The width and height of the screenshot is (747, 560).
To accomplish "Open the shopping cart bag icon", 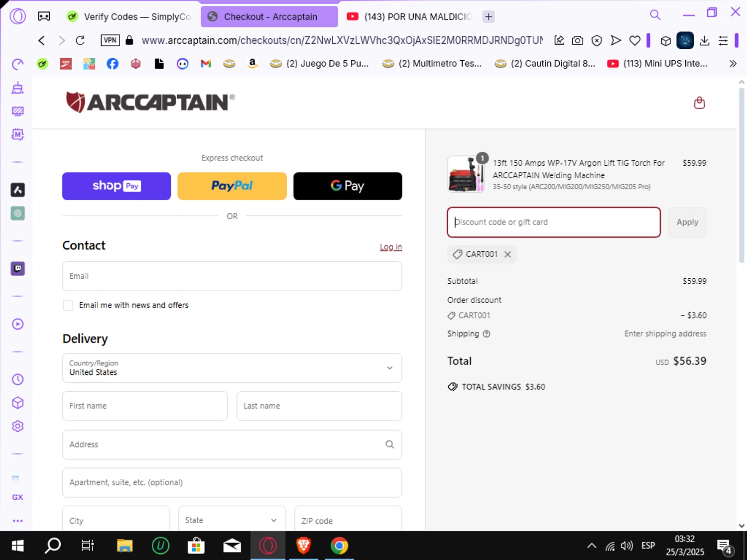I will pyautogui.click(x=699, y=103).
